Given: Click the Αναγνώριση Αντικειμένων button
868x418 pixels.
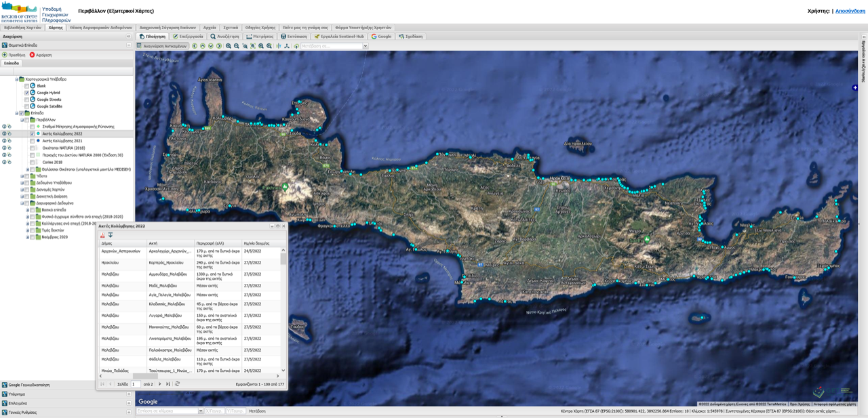Looking at the screenshot, I should [162, 46].
